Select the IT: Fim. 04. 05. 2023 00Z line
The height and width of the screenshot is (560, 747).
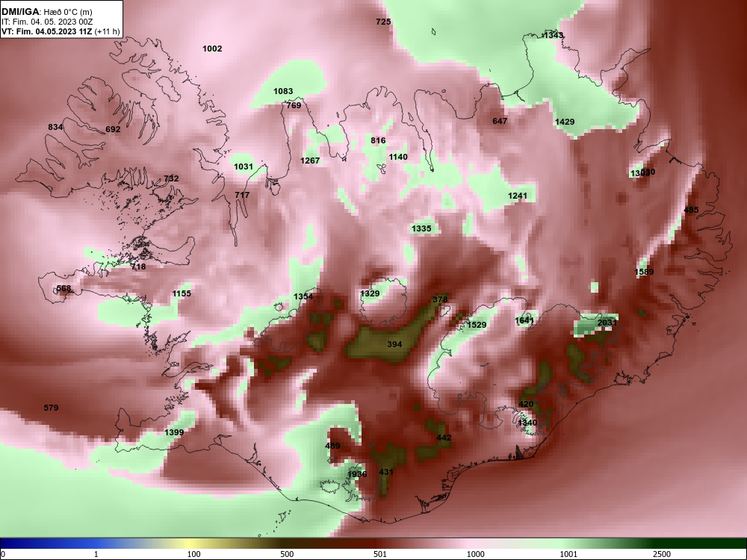(x=47, y=22)
